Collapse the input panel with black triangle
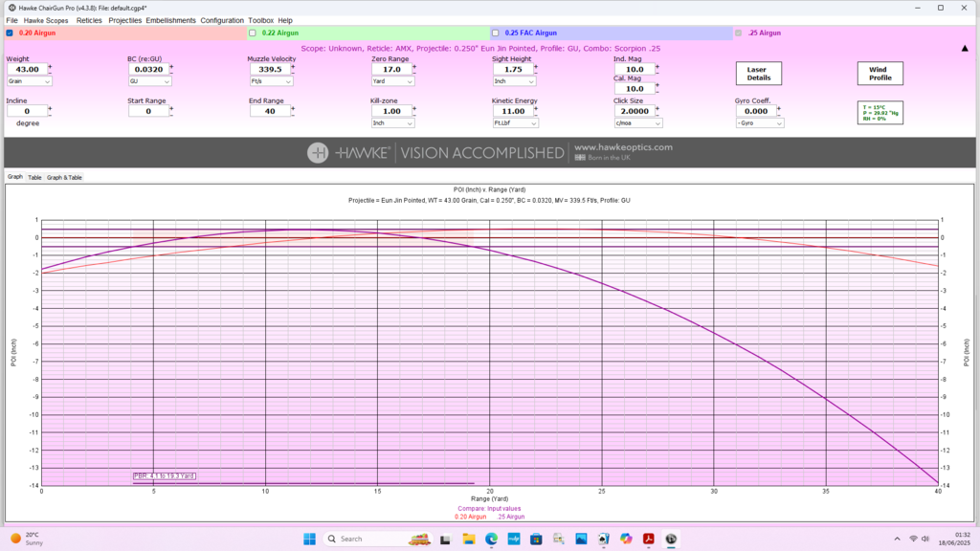Image resolution: width=980 pixels, height=551 pixels. pos(965,48)
